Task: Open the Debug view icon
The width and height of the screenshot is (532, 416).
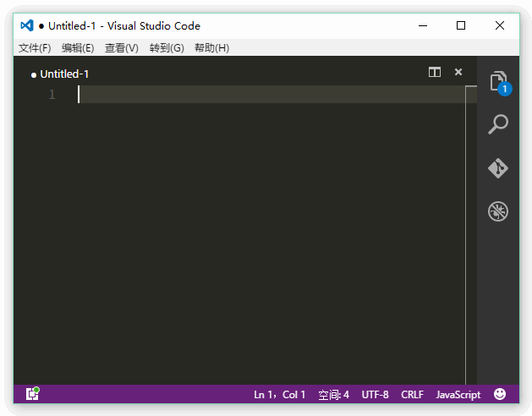Action: [x=498, y=211]
